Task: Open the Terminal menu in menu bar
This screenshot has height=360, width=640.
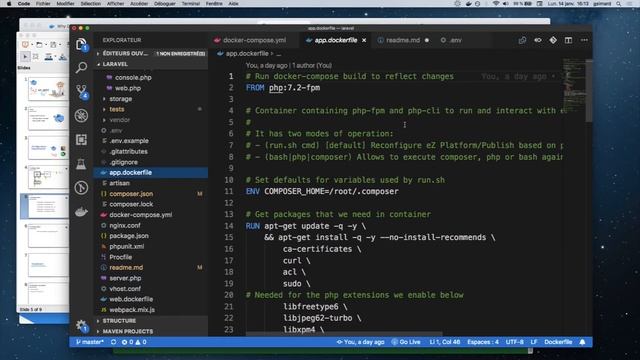Action: pos(191,3)
